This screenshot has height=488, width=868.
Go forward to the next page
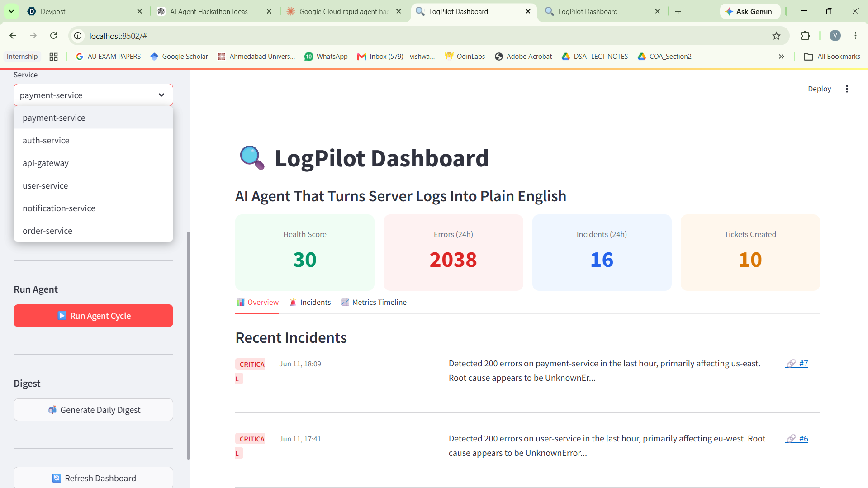33,36
